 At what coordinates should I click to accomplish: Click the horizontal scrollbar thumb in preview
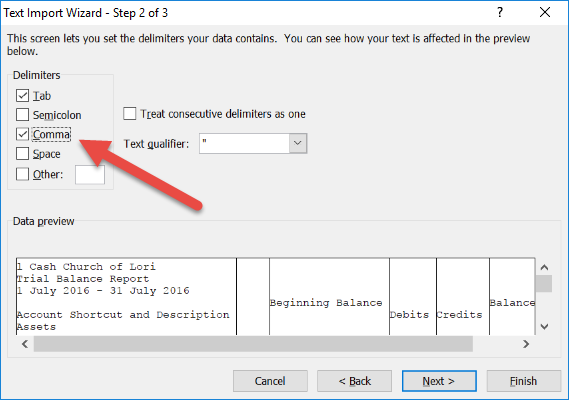coord(253,344)
